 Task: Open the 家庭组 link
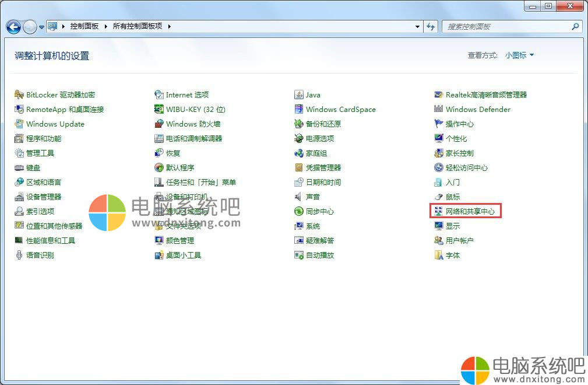point(316,153)
